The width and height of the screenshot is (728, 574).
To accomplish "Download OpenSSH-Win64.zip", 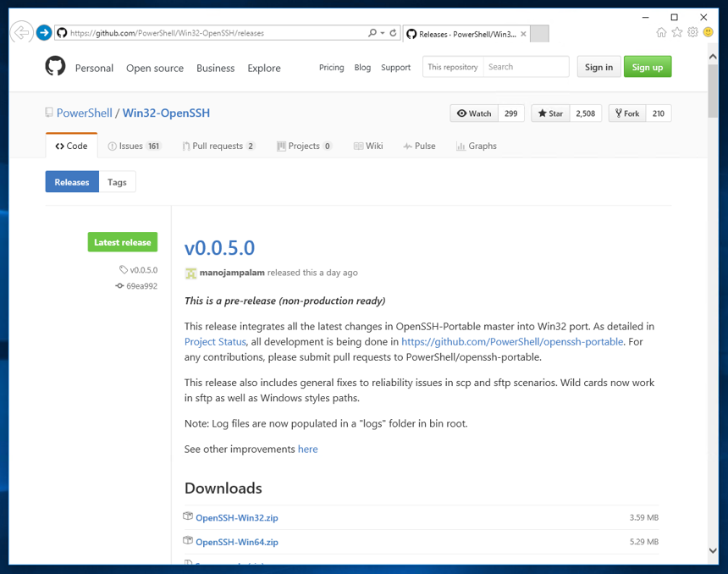I will tap(237, 542).
